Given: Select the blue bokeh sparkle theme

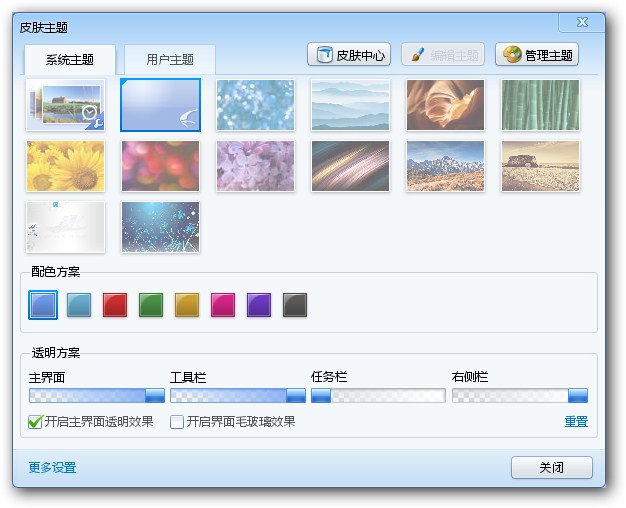Looking at the screenshot, I should coord(256,105).
